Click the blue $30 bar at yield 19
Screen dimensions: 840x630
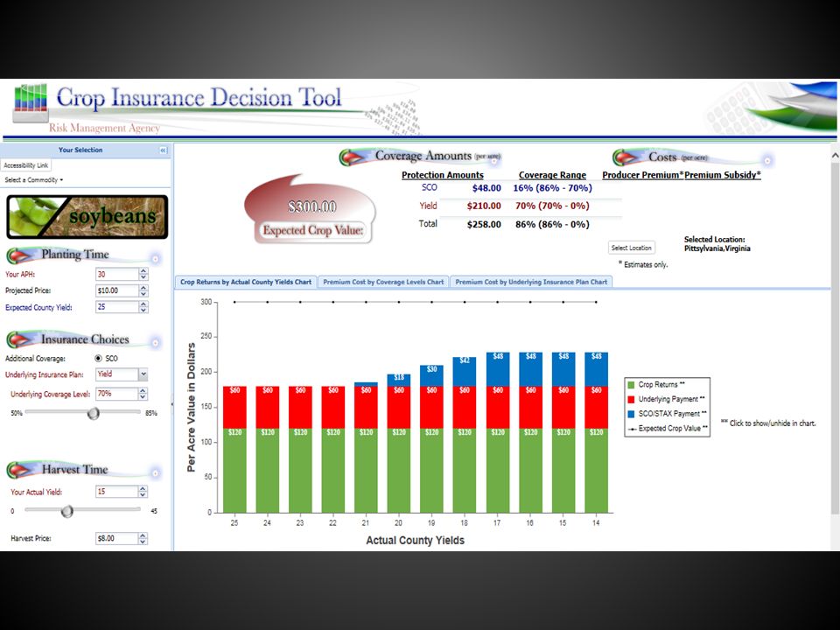[431, 375]
